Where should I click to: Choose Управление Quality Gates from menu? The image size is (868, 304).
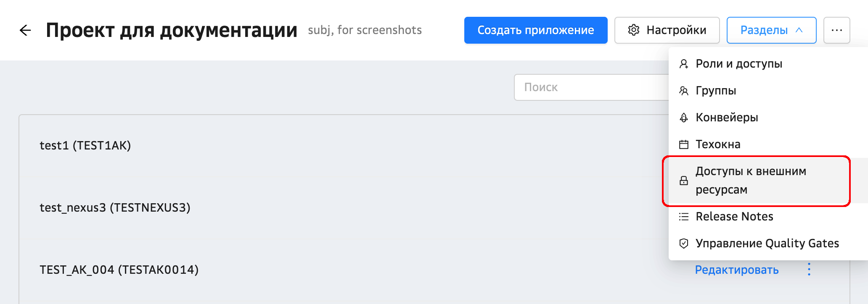pyautogui.click(x=767, y=244)
